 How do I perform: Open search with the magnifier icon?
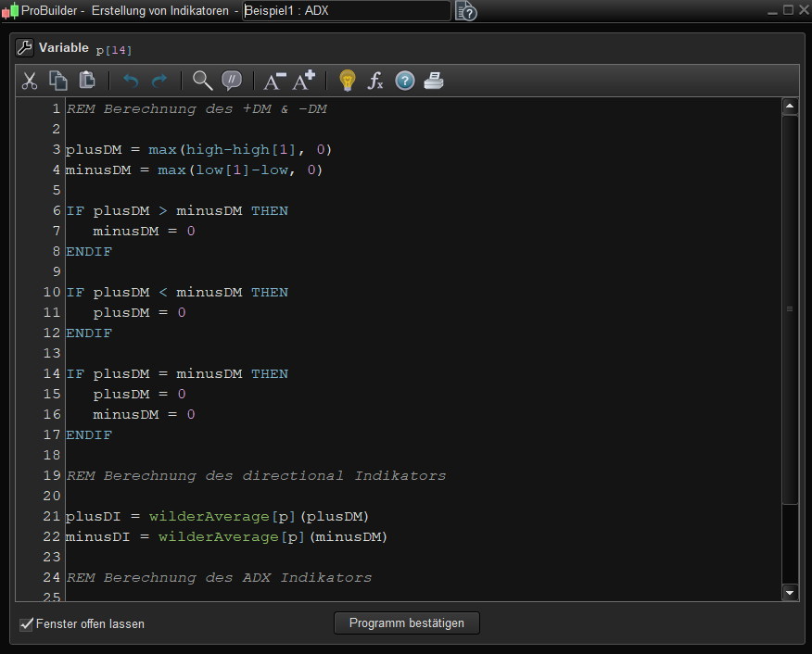pos(202,81)
